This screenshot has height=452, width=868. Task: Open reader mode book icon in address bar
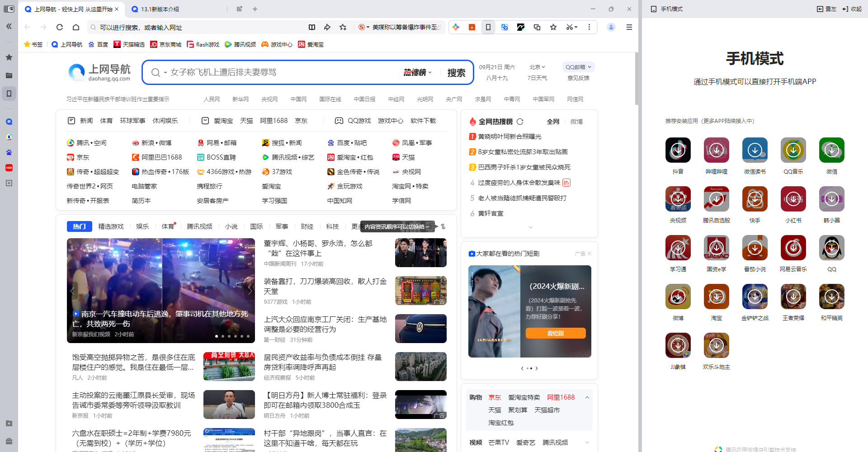(x=312, y=27)
